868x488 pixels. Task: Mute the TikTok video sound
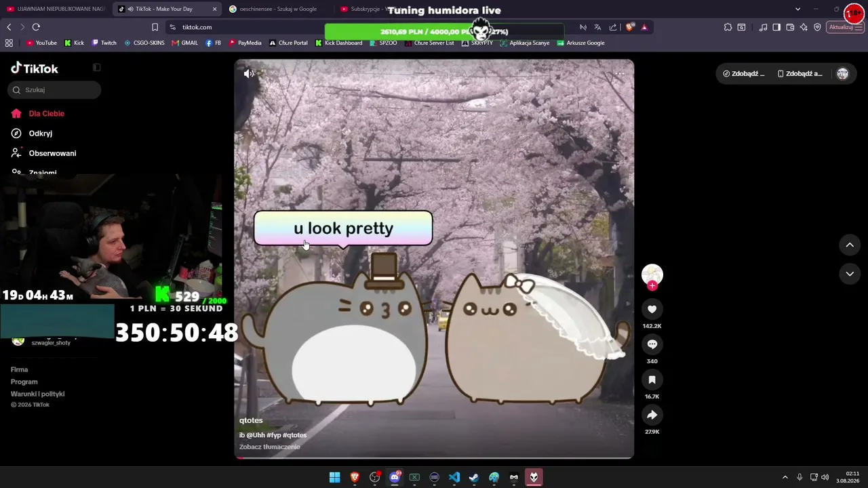(x=249, y=73)
